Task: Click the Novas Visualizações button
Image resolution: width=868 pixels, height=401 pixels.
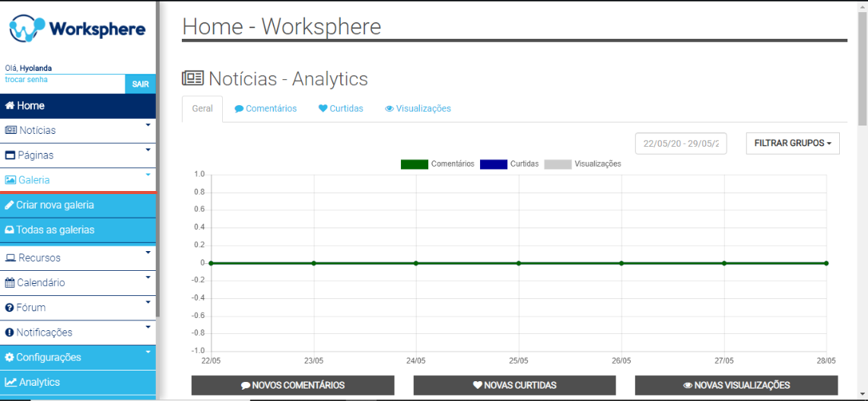Action: pyautogui.click(x=736, y=386)
